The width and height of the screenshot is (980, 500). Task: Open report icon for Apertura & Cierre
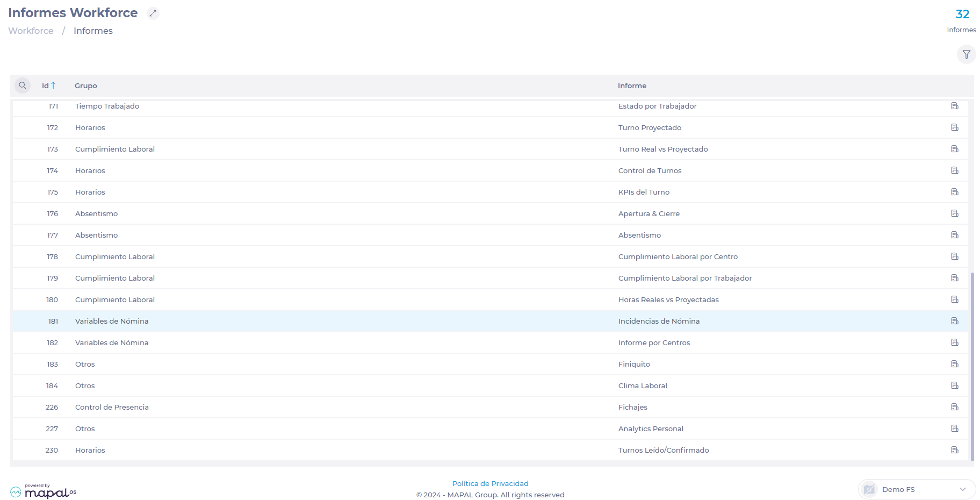click(x=954, y=213)
